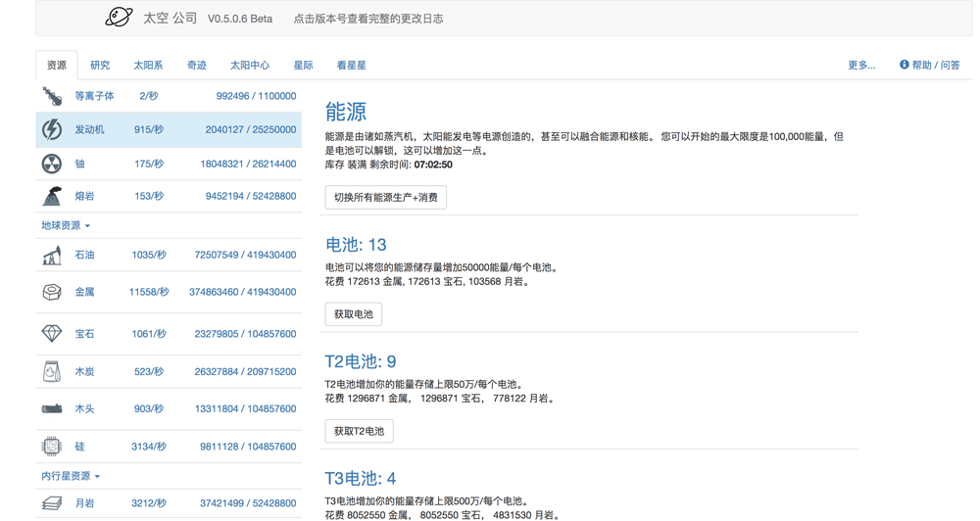Click remaining time 07:02:50
980x521 pixels.
pos(433,165)
